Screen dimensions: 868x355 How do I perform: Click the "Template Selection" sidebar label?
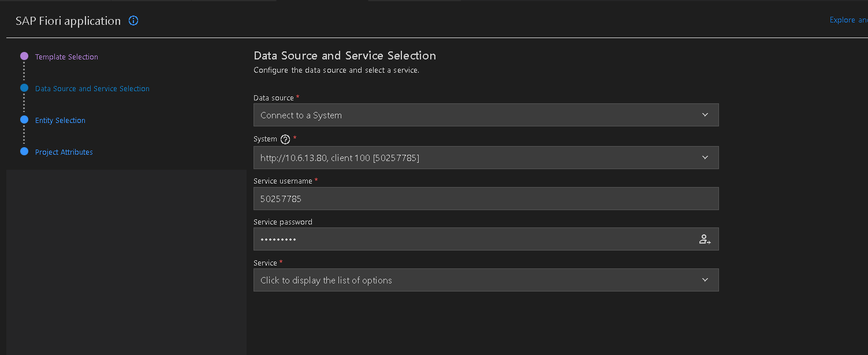tap(66, 57)
